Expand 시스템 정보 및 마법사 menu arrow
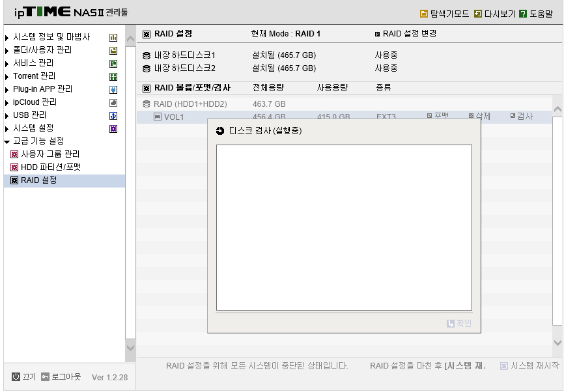Screen dimensions: 564x392 point(7,37)
